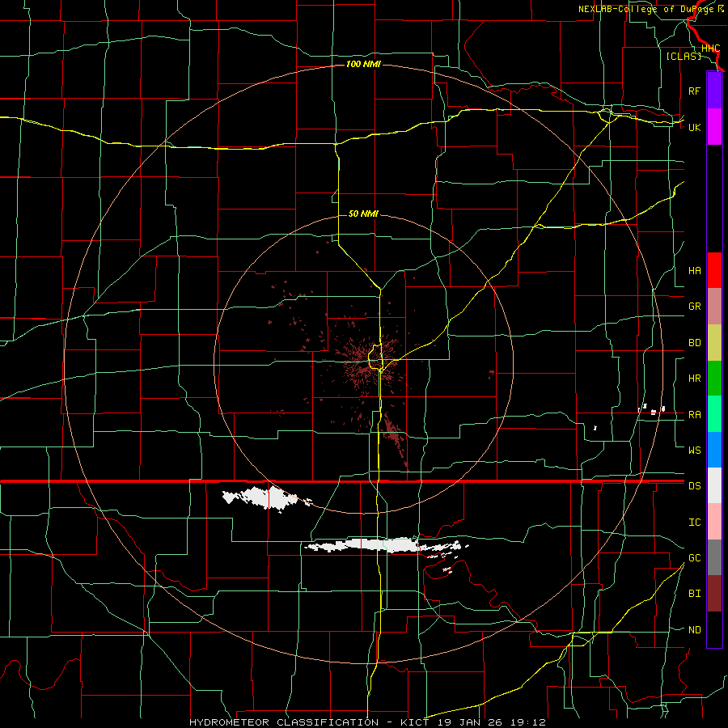Click the WS blue legend swatch
This screenshot has width=728, height=728.
714,450
